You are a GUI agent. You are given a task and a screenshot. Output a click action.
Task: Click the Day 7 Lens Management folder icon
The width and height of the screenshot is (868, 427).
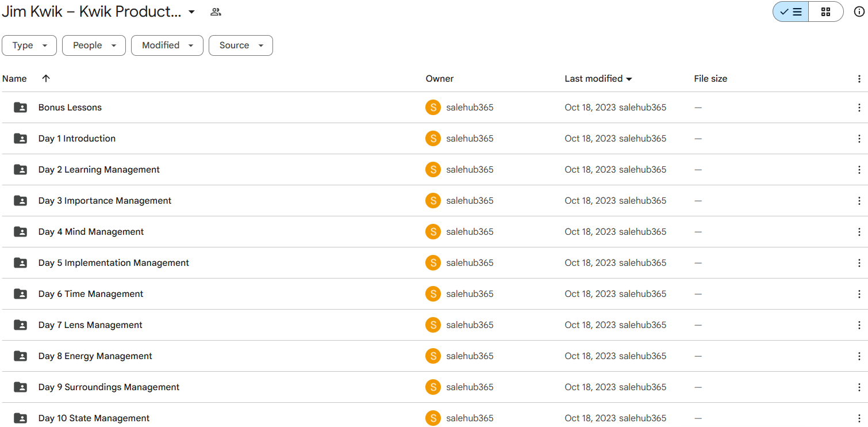(x=20, y=325)
